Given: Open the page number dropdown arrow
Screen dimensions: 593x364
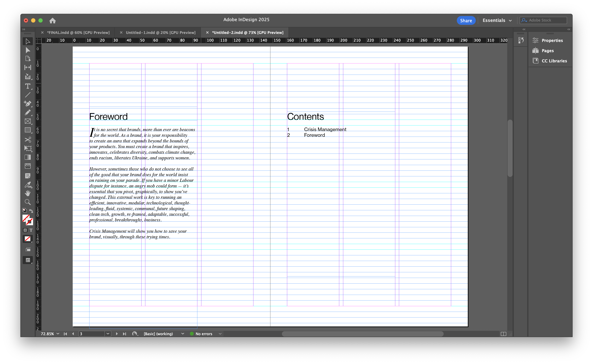Looking at the screenshot, I should pos(108,334).
